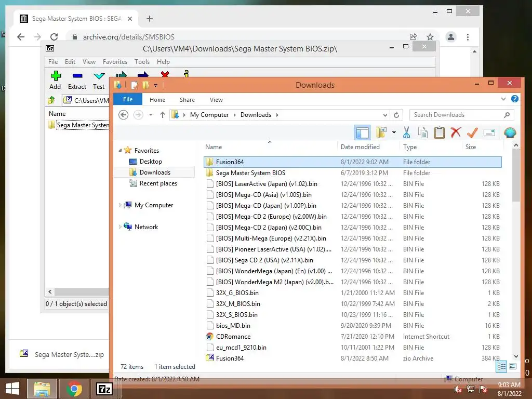Click the red X Delete icon
The height and width of the screenshot is (399, 532).
pyautogui.click(x=456, y=132)
